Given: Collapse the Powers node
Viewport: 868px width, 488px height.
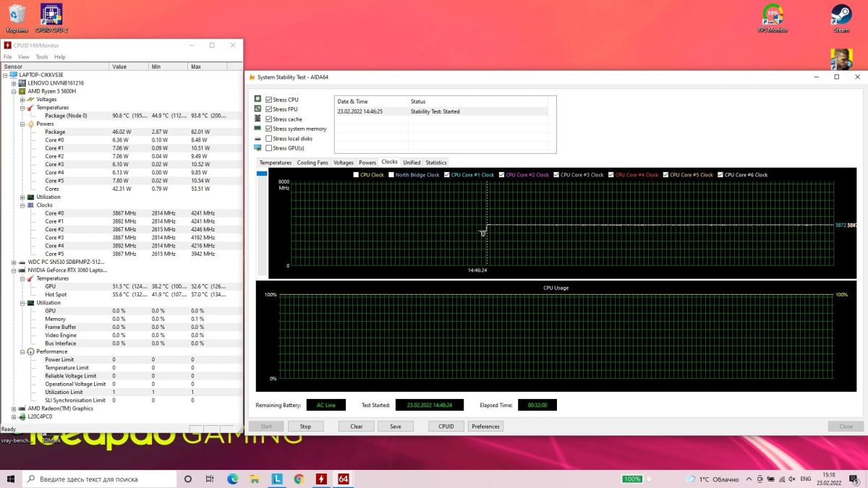Looking at the screenshot, I should [x=22, y=124].
